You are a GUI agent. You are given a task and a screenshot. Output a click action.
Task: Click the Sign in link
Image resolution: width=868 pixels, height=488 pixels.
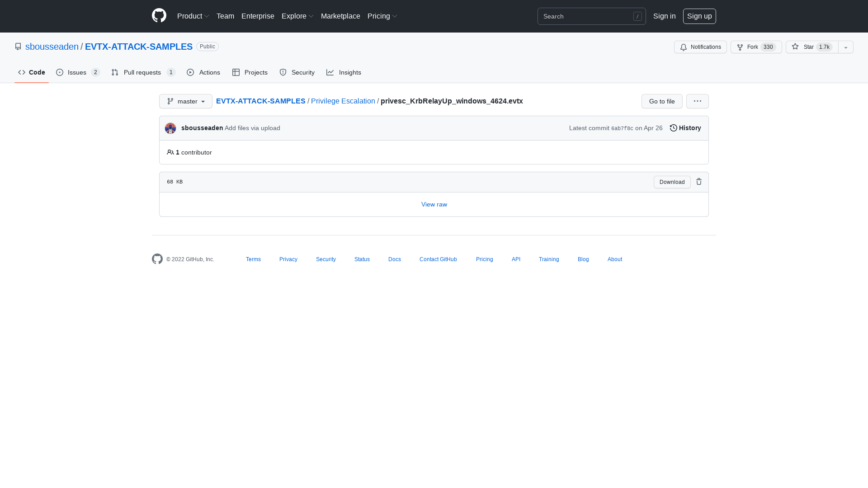point(664,16)
